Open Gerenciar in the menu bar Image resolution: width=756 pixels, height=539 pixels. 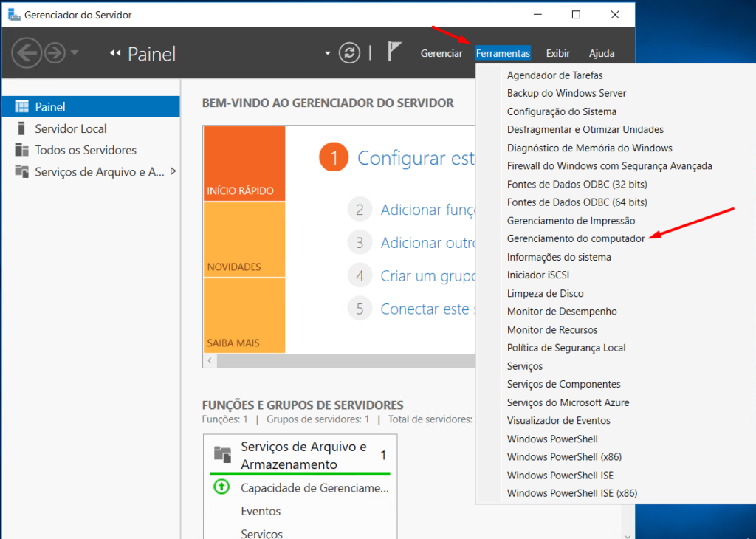pos(441,53)
